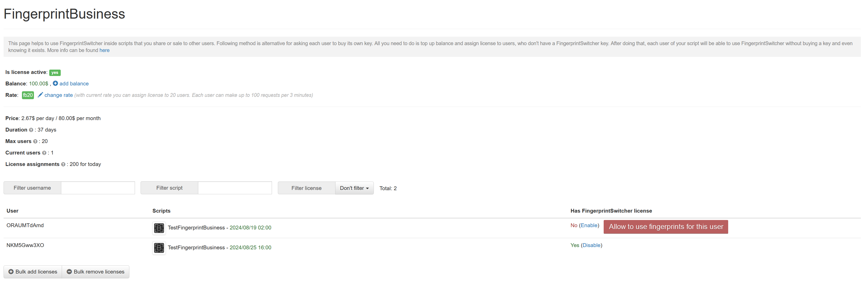868x284 pixels.
Task: Click Bulk remove licenses button
Action: click(95, 272)
